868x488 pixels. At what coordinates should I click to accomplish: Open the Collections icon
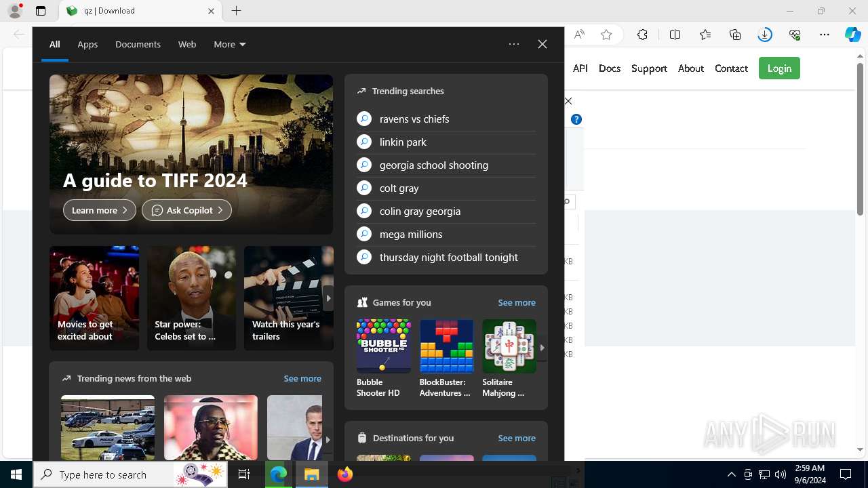coord(735,35)
